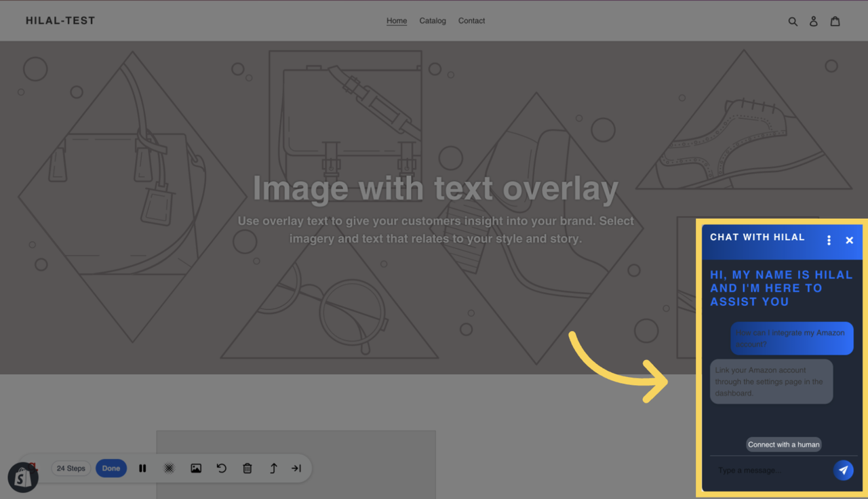Click the undo arrow icon
This screenshot has width=868, height=499.
222,468
